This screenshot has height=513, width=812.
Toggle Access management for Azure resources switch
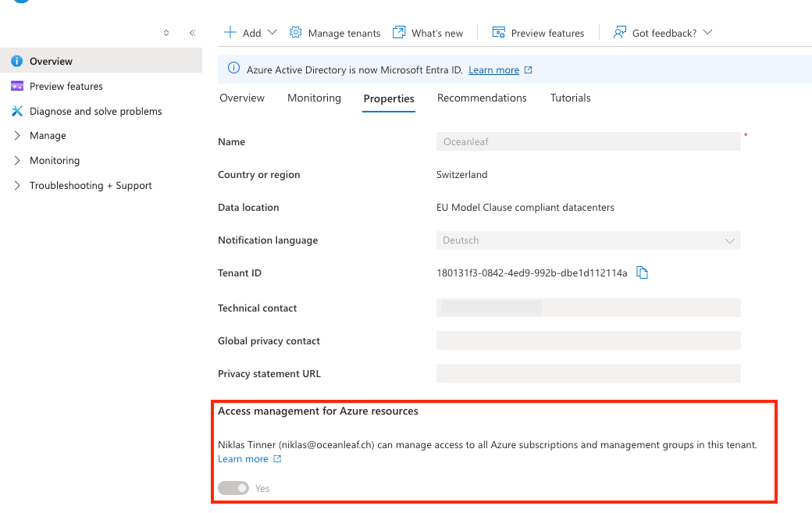pyautogui.click(x=233, y=488)
